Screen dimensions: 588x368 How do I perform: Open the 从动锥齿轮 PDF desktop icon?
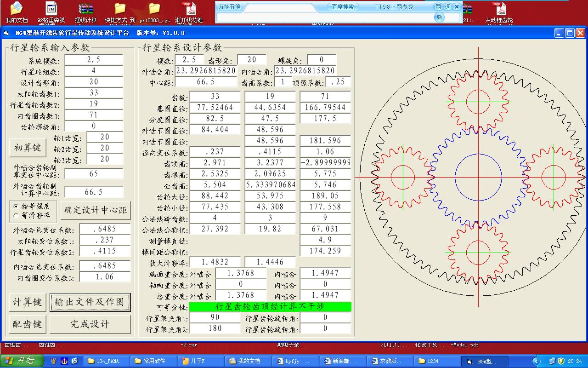(499, 12)
